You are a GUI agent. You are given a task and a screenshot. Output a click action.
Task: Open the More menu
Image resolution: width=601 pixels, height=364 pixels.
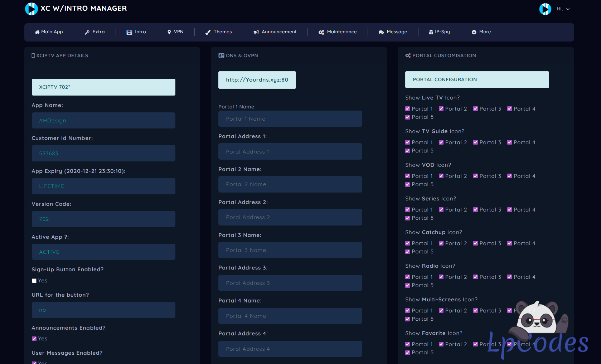(481, 32)
